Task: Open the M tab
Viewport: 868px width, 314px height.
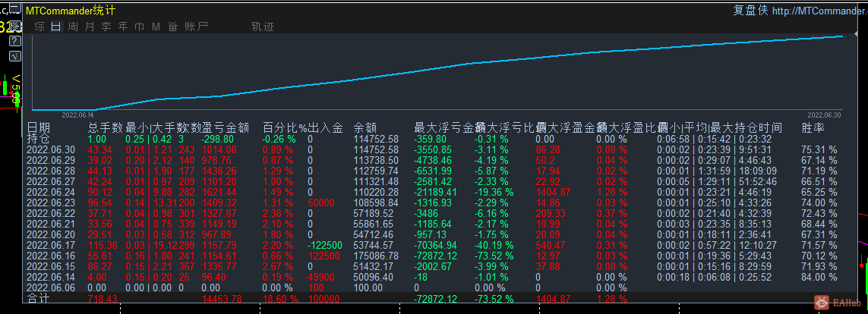Action: tap(156, 27)
